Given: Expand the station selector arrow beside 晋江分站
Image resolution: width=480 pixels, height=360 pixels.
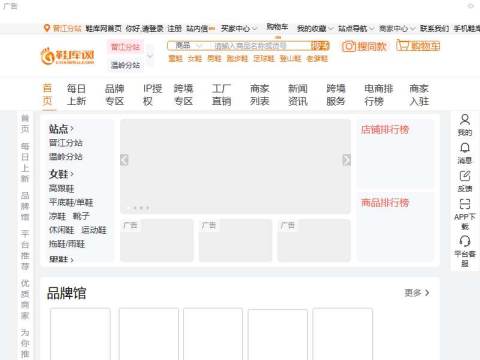Looking at the screenshot, I should click(150, 55).
